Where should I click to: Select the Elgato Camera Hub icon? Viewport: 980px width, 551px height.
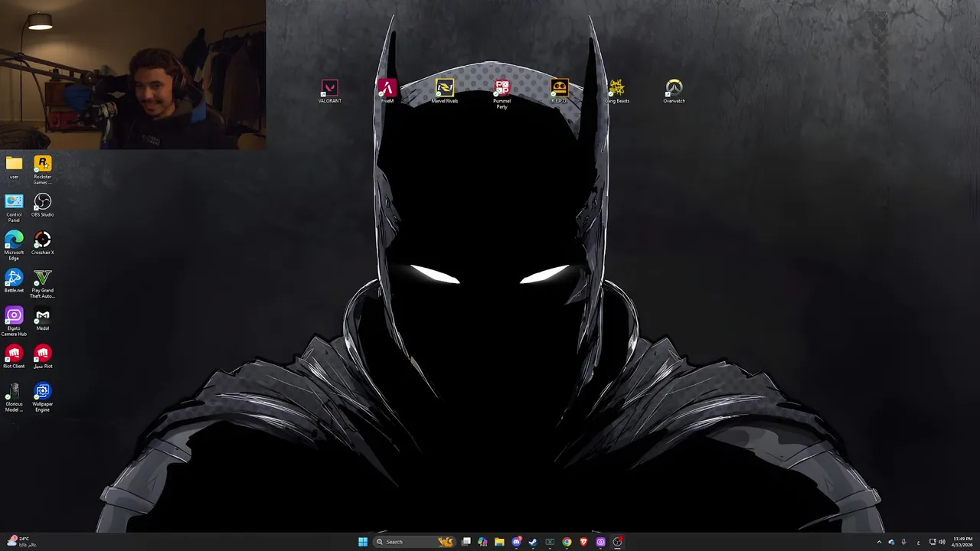click(x=14, y=321)
